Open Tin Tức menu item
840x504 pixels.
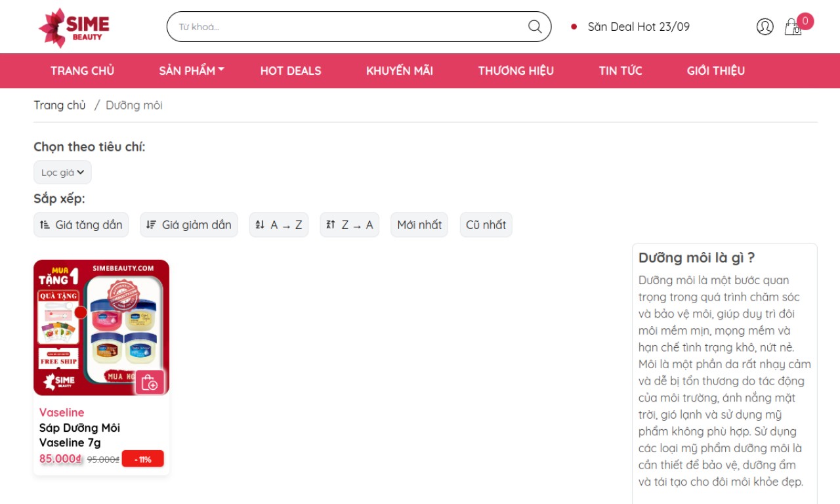(x=620, y=70)
